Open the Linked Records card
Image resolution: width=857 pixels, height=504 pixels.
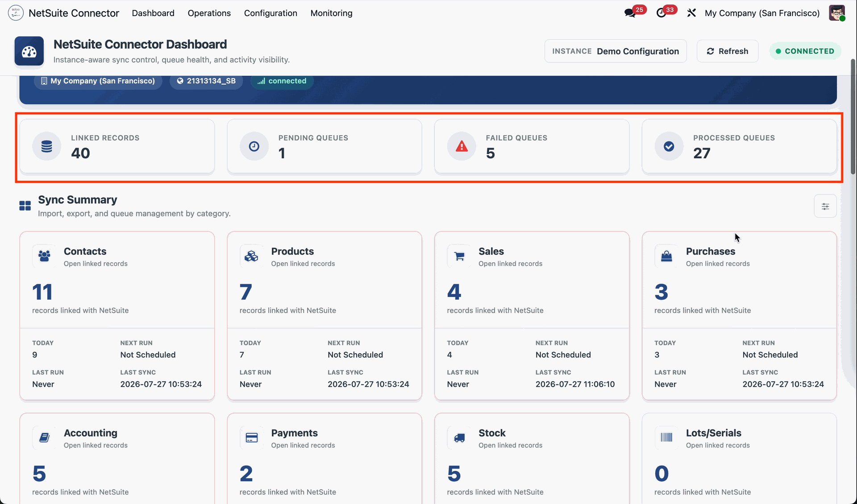point(117,146)
